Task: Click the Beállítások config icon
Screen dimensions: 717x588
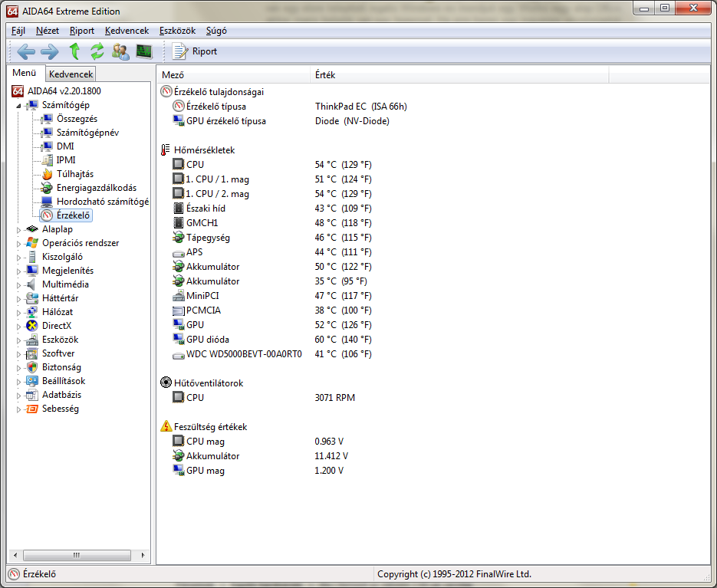Action: (x=32, y=381)
